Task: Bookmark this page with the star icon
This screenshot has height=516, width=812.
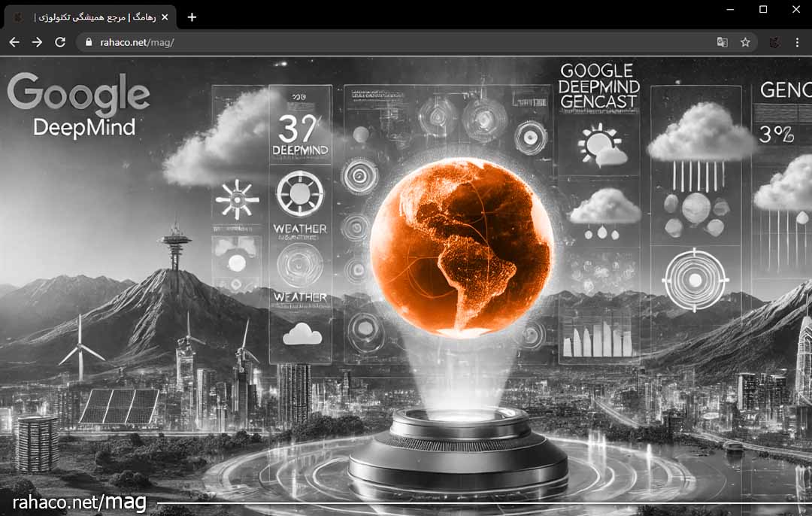Action: point(745,42)
